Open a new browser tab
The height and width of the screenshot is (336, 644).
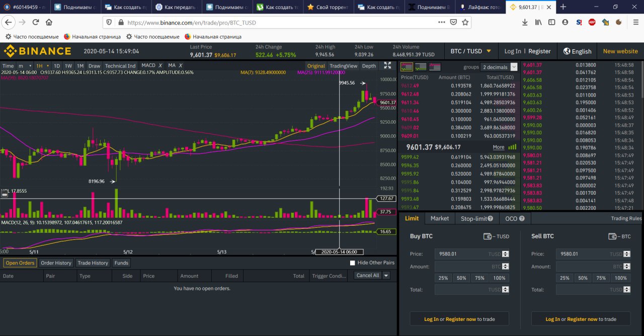[563, 7]
